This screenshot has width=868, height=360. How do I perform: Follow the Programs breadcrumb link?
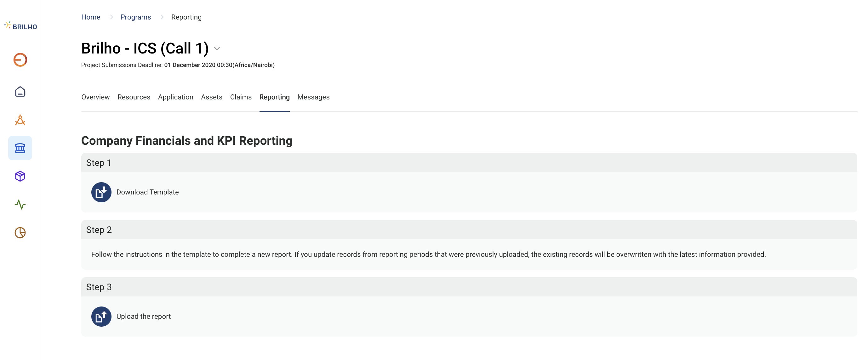click(x=135, y=17)
